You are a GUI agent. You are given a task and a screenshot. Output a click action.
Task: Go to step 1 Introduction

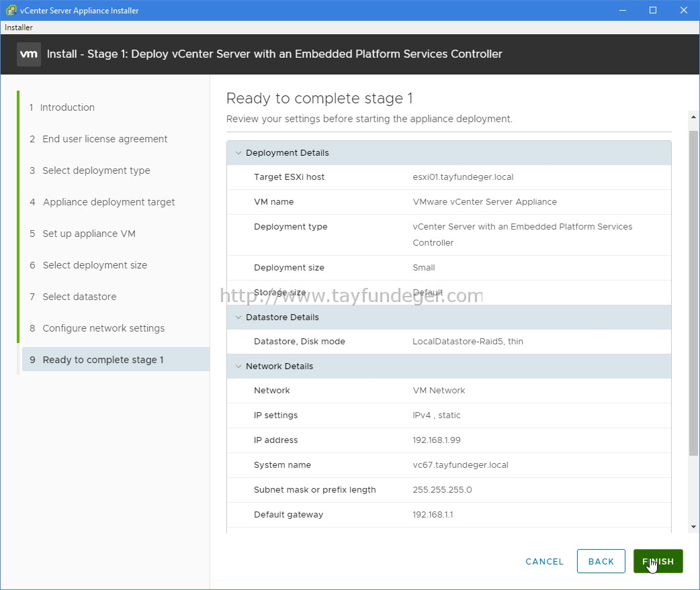(62, 107)
